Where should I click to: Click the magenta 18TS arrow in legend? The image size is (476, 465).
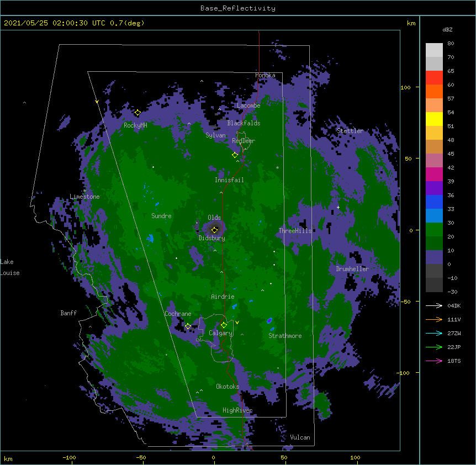(x=434, y=361)
